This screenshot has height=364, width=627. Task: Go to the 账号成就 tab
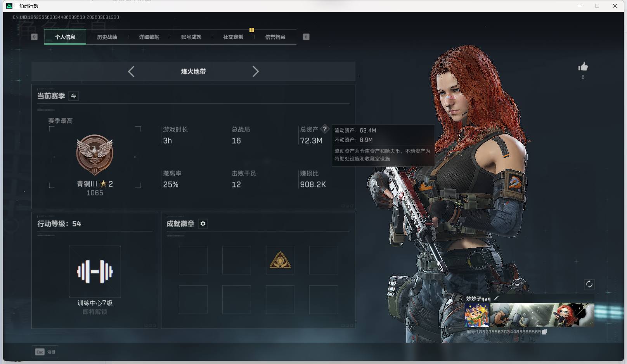coord(191,37)
